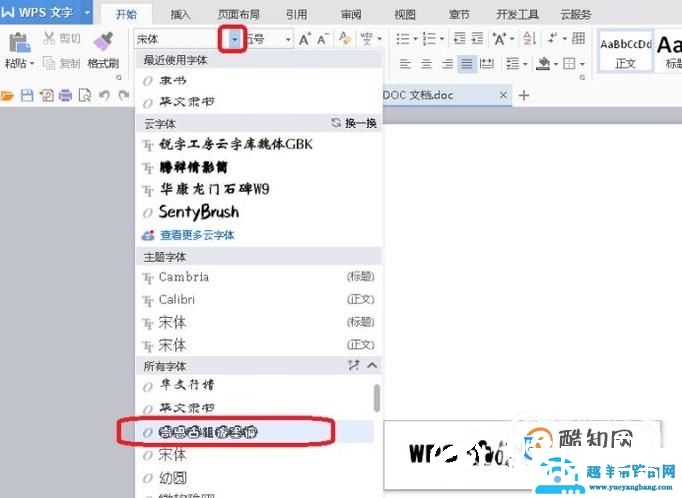Click the 换一换 refresh cloud fonts button

point(354,123)
